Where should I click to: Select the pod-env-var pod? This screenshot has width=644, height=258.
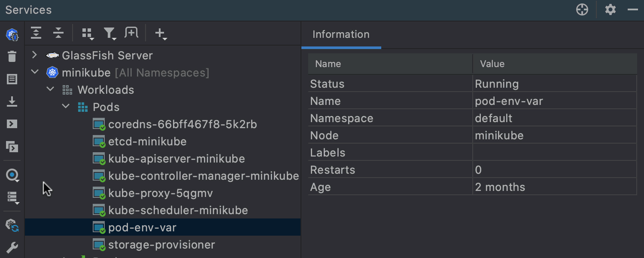point(142,227)
